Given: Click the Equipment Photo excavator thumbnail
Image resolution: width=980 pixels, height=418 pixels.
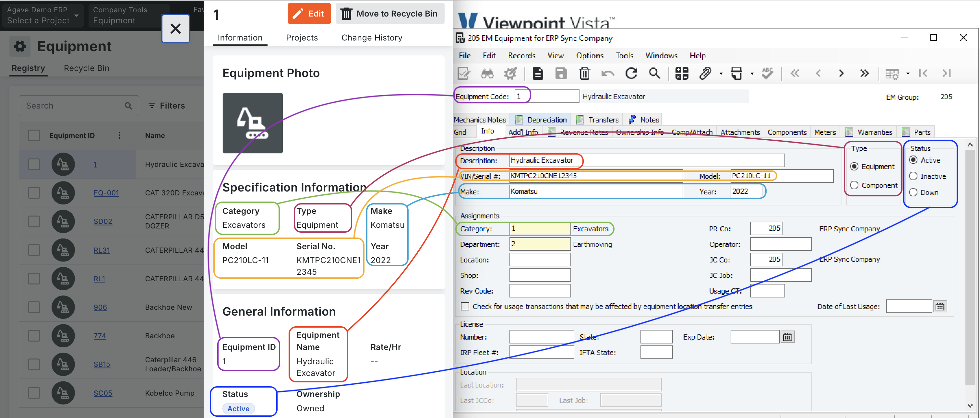Looking at the screenshot, I should 253,123.
